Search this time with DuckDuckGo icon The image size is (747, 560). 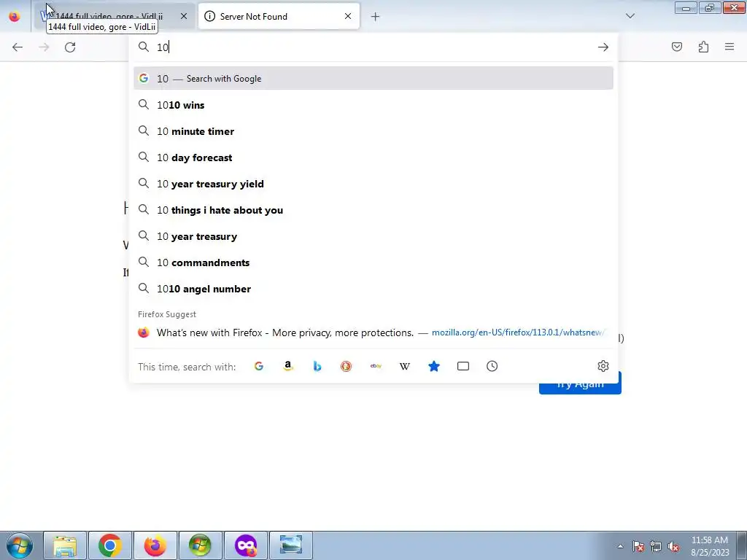[347, 366]
